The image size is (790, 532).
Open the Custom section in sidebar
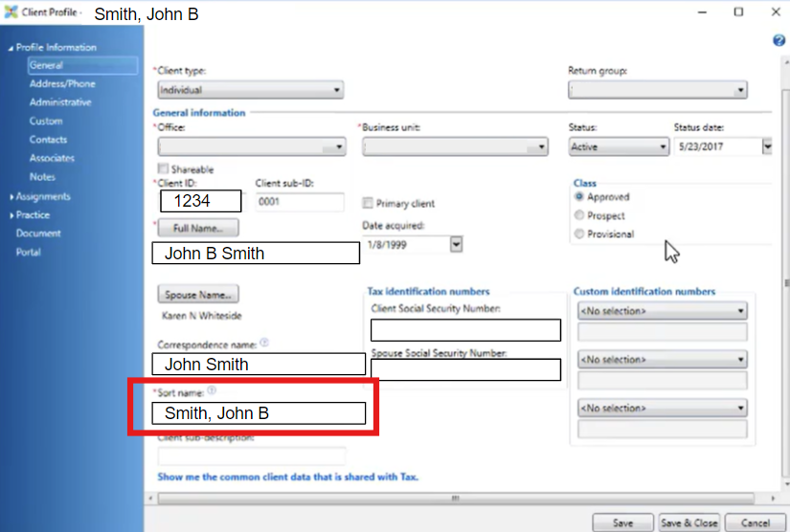(46, 121)
